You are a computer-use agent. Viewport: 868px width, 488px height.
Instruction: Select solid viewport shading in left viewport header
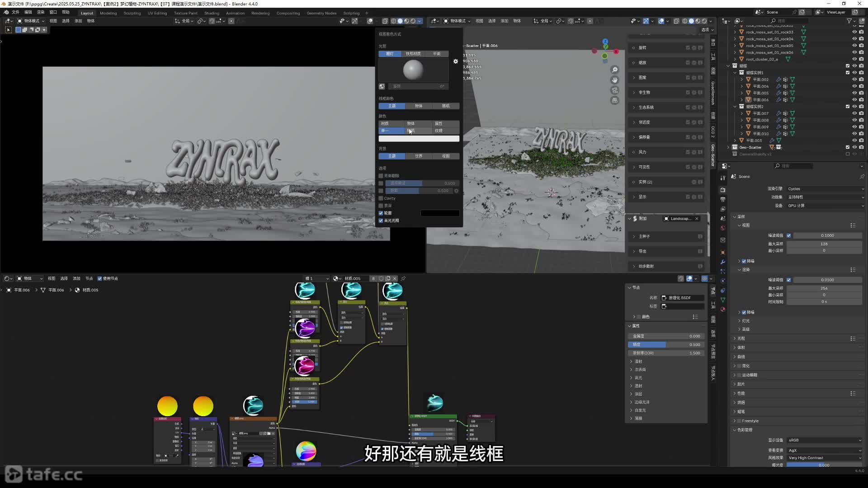(400, 21)
